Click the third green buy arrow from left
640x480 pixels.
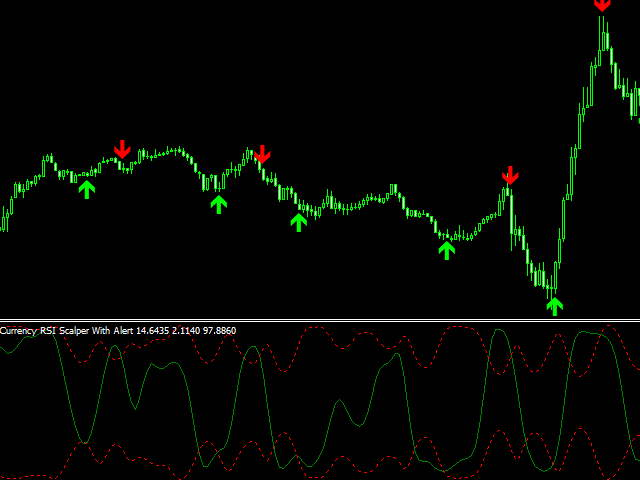tap(299, 222)
